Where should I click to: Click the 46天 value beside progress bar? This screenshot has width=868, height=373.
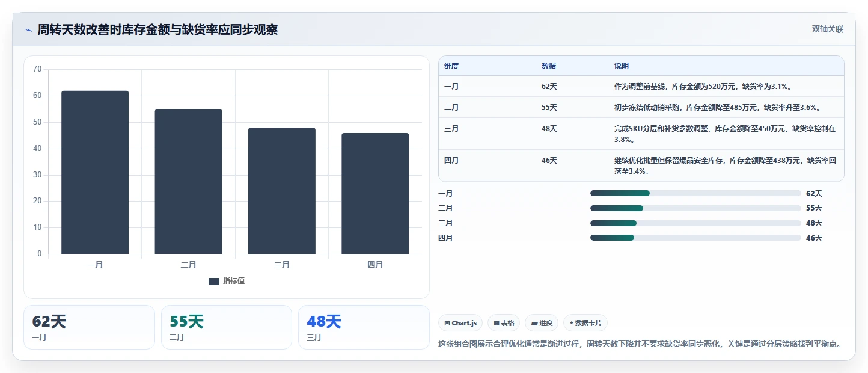(x=814, y=238)
